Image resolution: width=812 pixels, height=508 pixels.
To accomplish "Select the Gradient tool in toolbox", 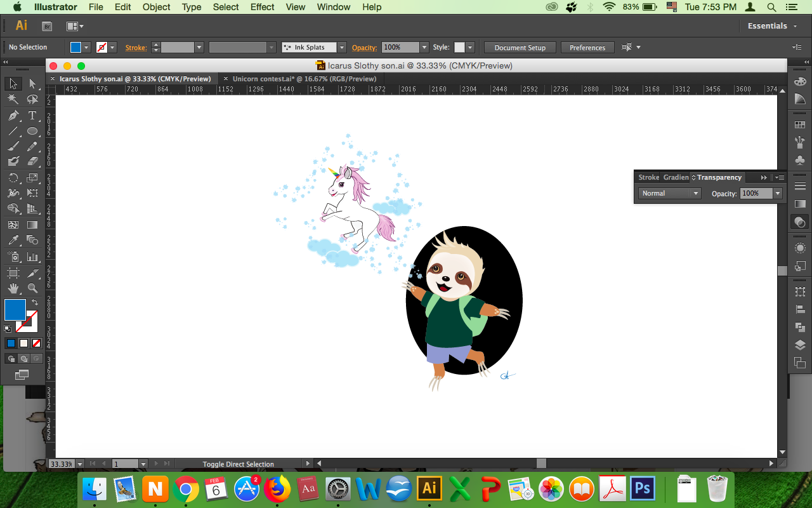I will [x=32, y=225].
